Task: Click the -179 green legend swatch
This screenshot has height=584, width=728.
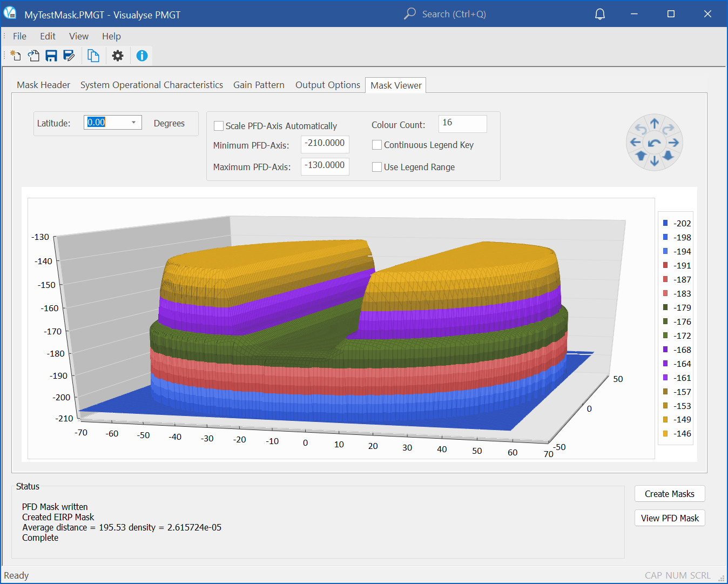Action: pos(665,307)
